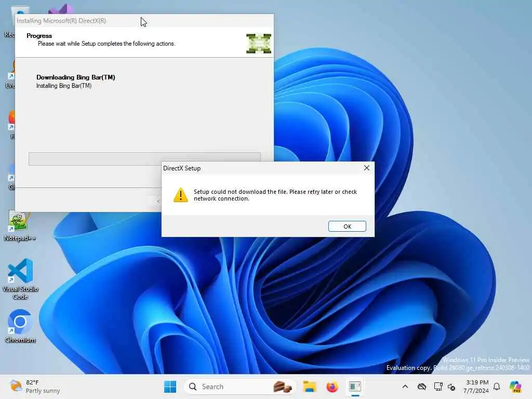Click the 'Progress' heading in the installer
Screen dimensions: 532x399
pyautogui.click(x=39, y=36)
